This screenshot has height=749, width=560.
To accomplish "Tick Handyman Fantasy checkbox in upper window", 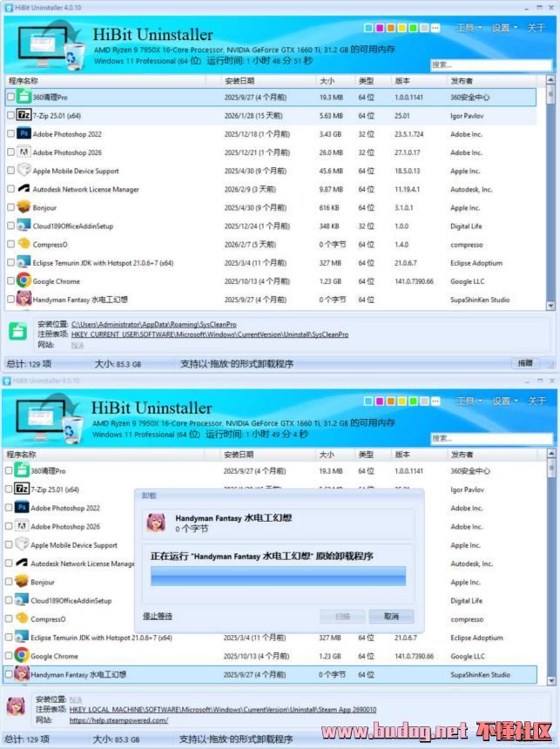I will tap(10, 300).
